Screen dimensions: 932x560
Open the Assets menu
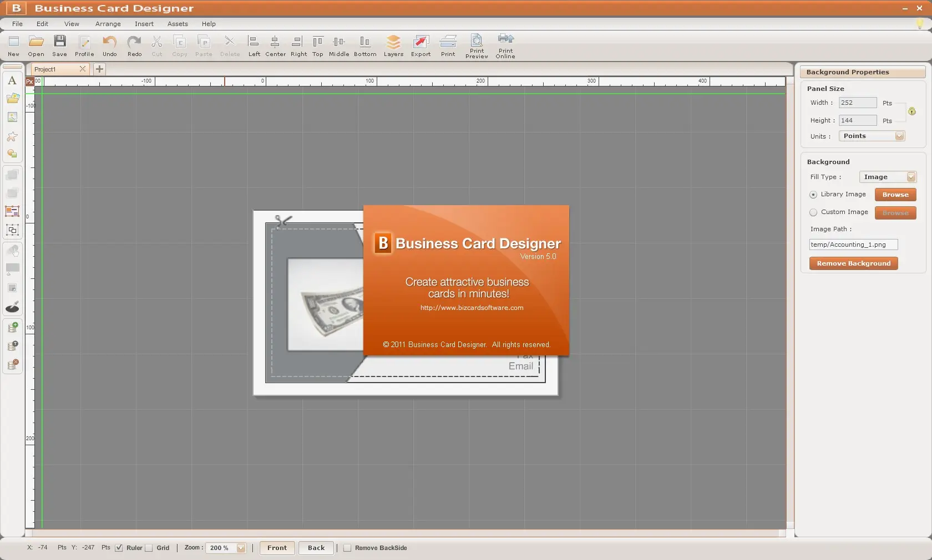click(178, 24)
